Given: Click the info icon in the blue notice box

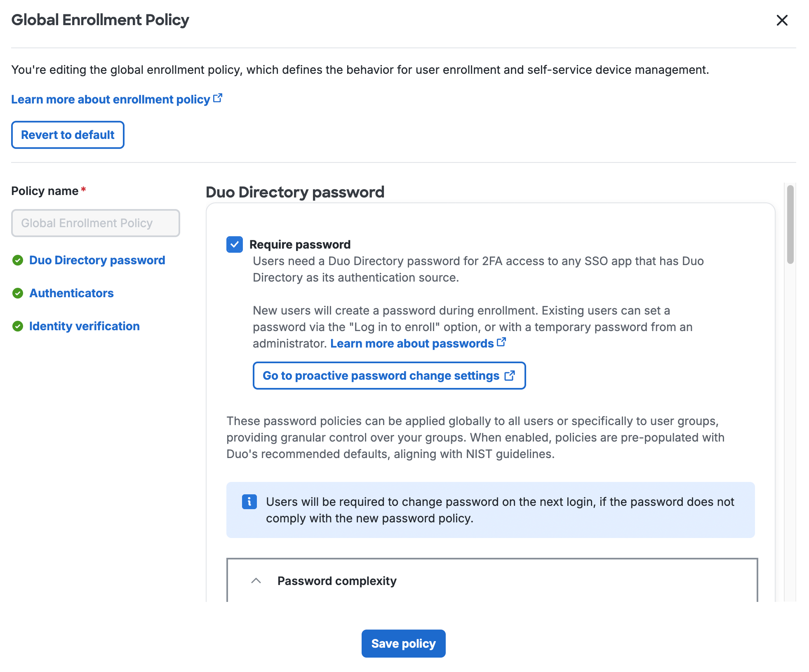Looking at the screenshot, I should point(249,502).
